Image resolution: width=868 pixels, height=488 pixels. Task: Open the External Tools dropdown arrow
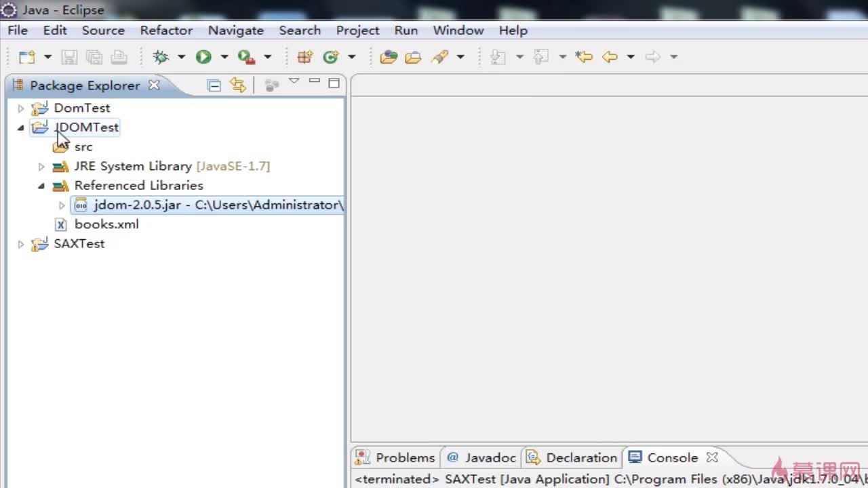267,57
